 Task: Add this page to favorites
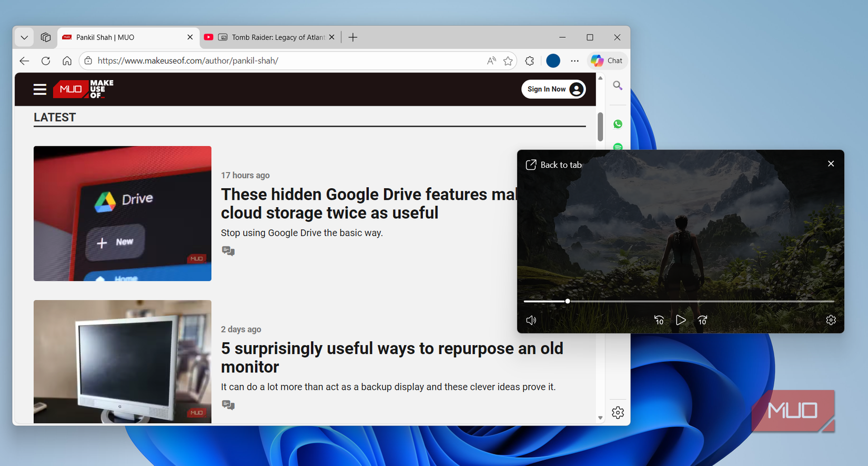[x=508, y=61]
